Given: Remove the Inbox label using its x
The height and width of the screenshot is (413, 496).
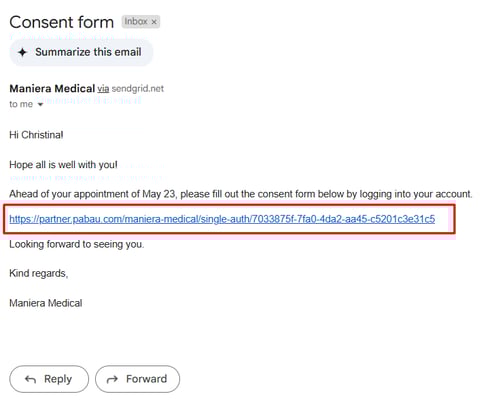Looking at the screenshot, I should point(154,22).
